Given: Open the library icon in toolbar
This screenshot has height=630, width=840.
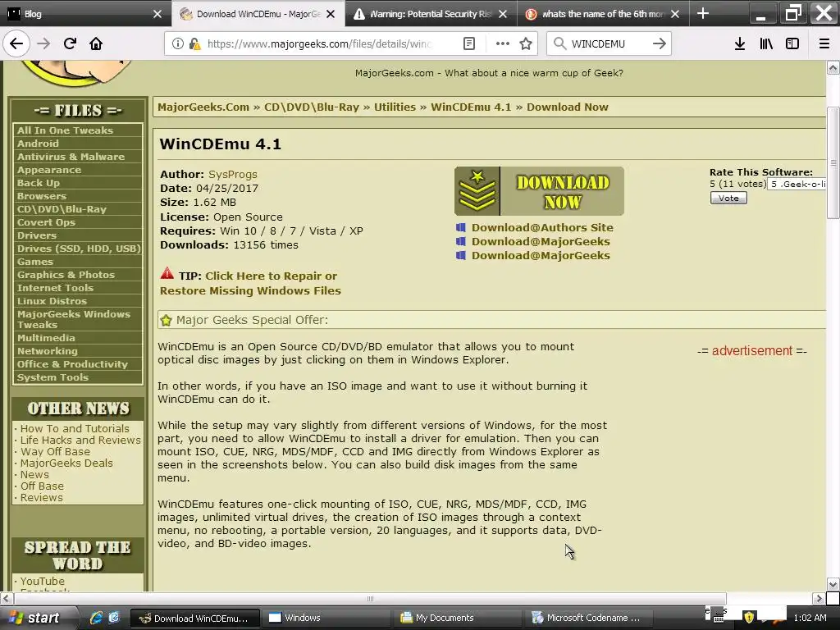Looking at the screenshot, I should coord(766,43).
